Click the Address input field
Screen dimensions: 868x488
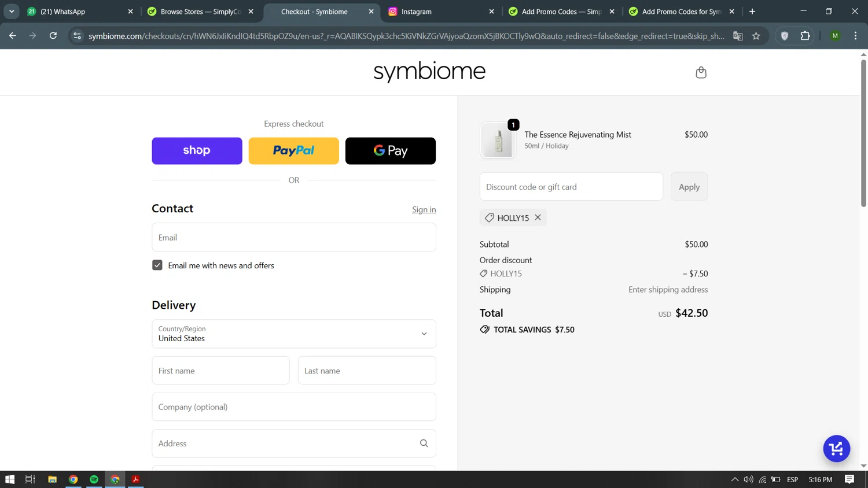tap(294, 443)
